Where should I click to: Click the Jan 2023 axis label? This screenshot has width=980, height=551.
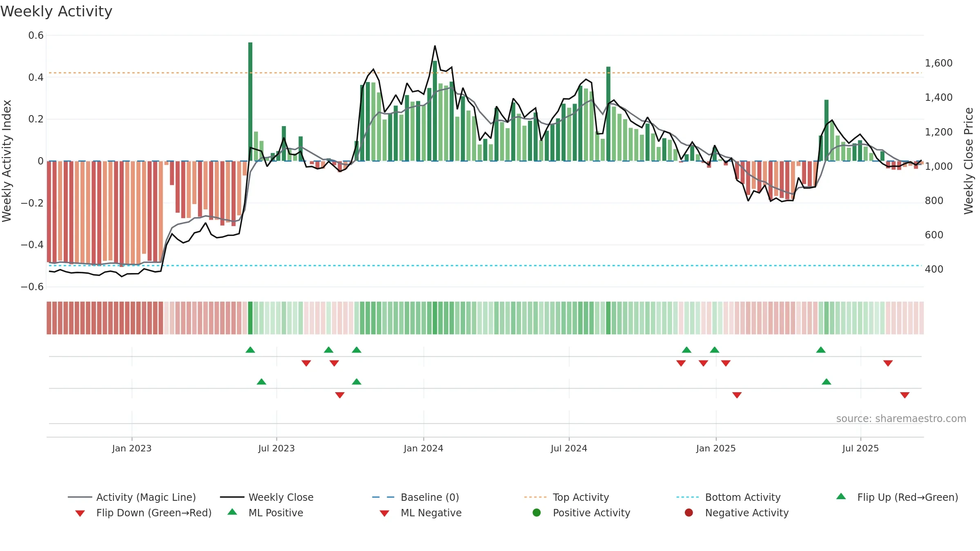coord(132,449)
